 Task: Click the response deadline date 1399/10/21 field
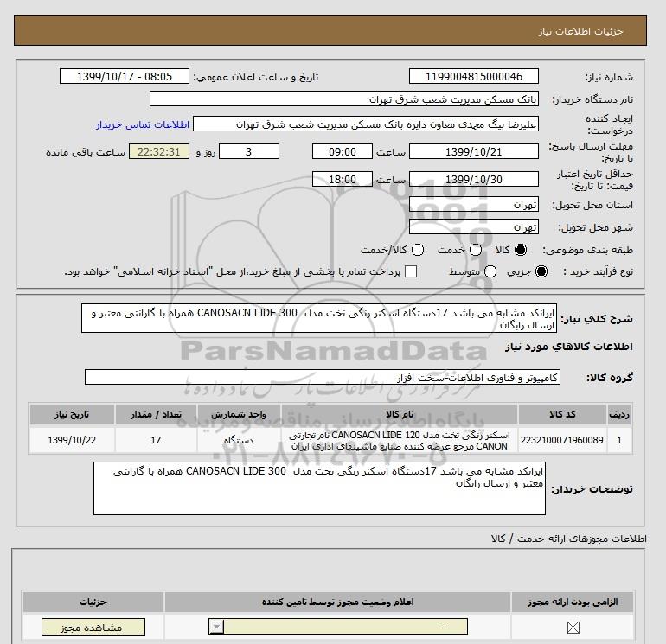[472, 152]
